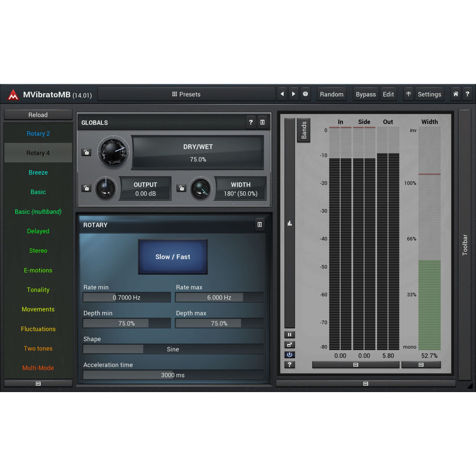This screenshot has height=476, width=476.
Task: Click the random preset dice icon
Action: (305, 94)
